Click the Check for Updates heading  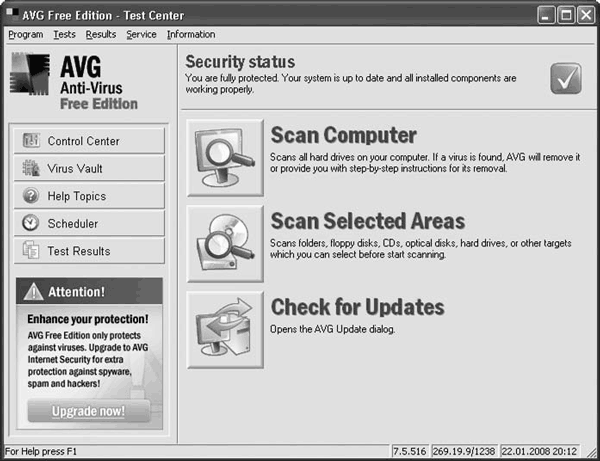[357, 307]
